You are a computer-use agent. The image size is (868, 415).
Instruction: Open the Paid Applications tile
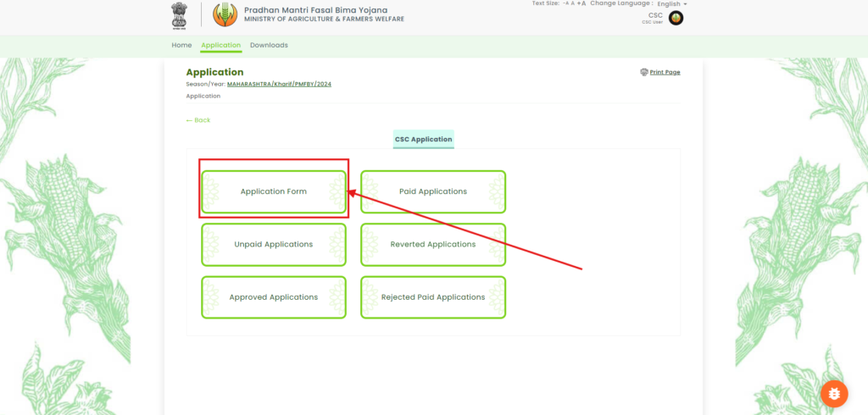tap(433, 191)
